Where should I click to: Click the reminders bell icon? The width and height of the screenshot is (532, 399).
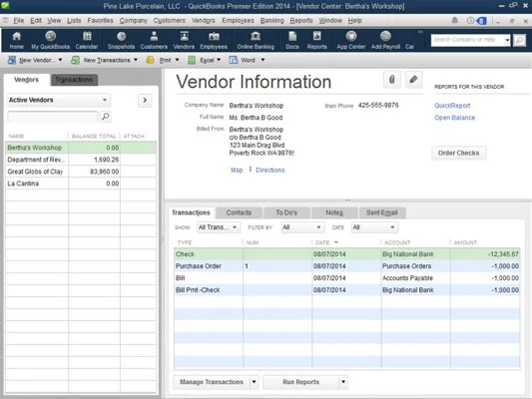click(x=454, y=20)
